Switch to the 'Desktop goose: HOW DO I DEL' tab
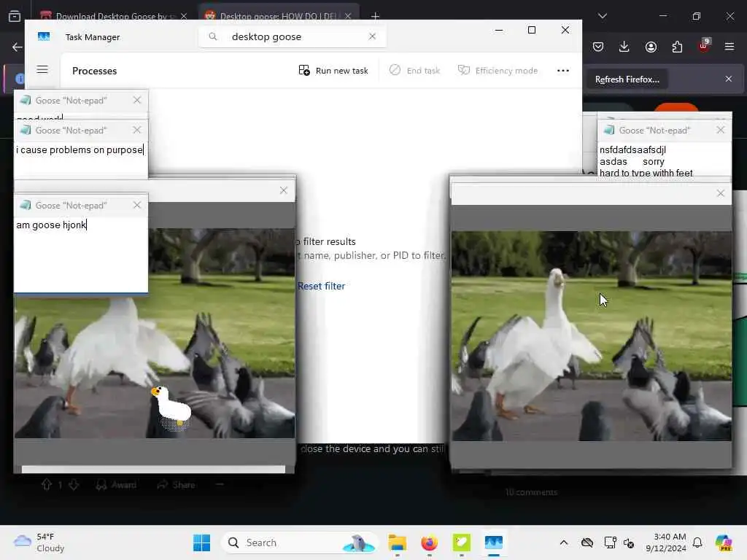The image size is (747, 560). point(279,16)
